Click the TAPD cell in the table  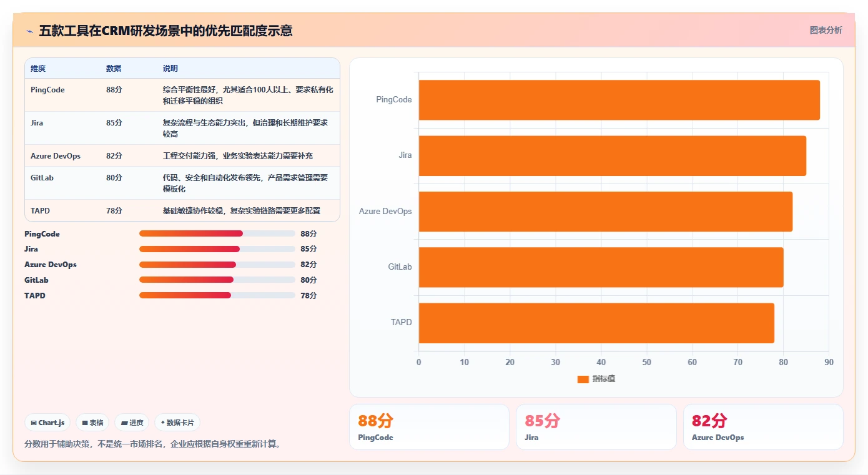(x=39, y=211)
